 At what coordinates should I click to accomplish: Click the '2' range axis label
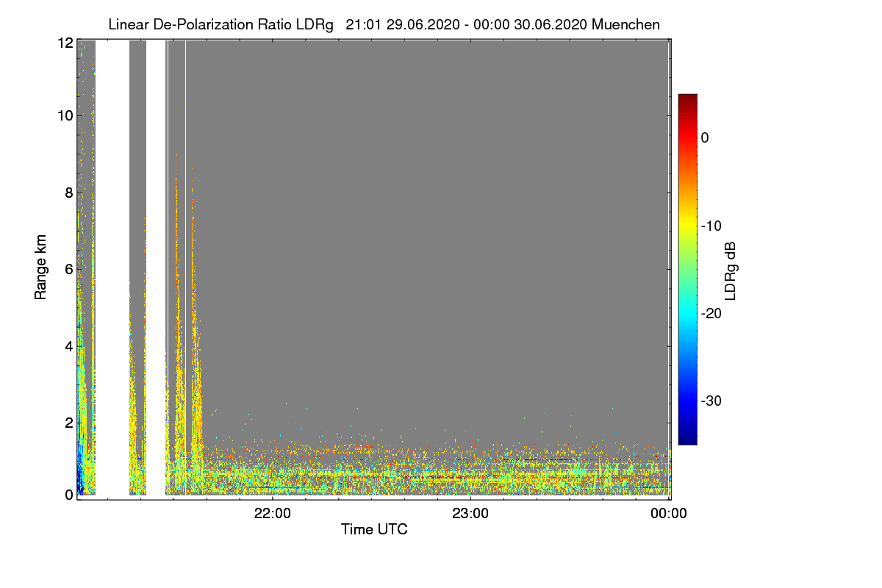[x=69, y=423]
